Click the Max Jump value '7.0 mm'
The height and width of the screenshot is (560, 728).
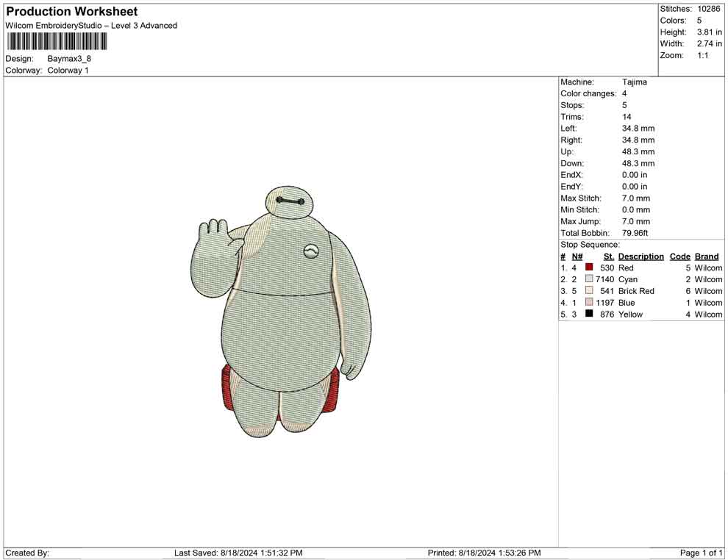[636, 221]
